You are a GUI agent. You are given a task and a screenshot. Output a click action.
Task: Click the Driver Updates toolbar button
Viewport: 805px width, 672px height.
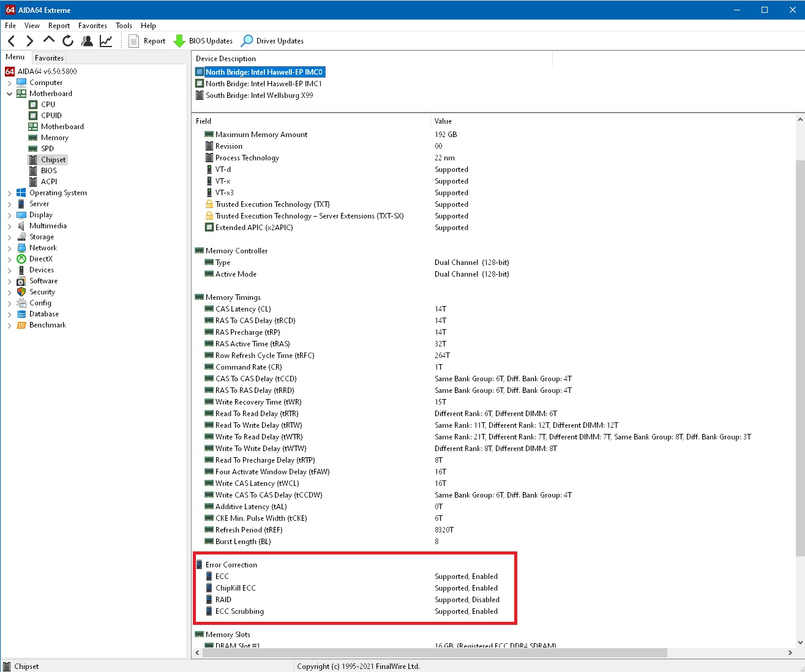[x=272, y=41]
